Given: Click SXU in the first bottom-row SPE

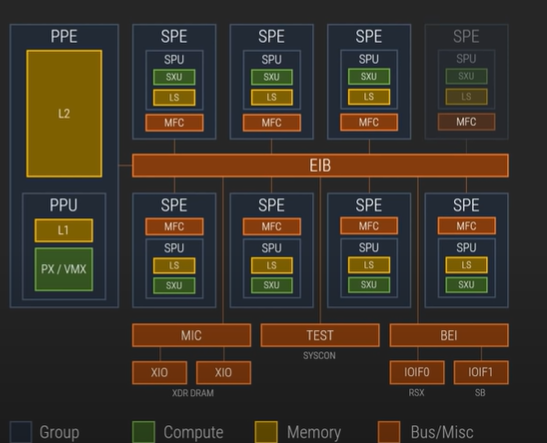Looking at the screenshot, I should (x=174, y=285).
